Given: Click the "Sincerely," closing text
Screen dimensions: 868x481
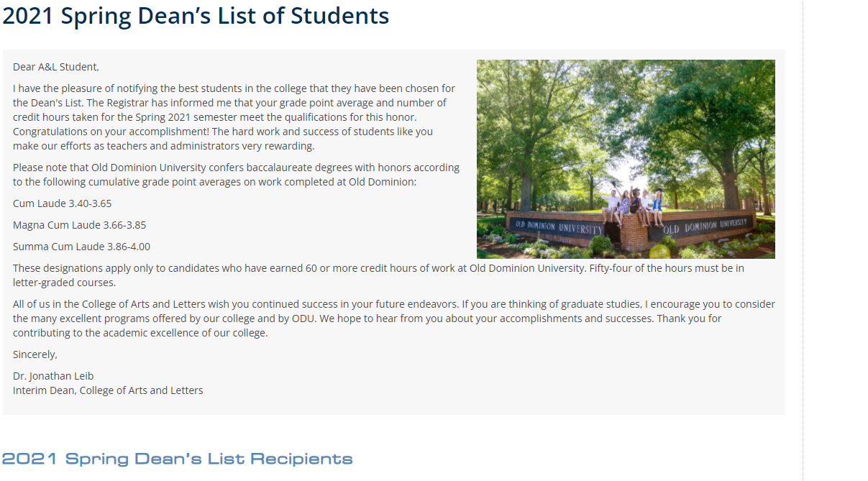Looking at the screenshot, I should tap(35, 354).
